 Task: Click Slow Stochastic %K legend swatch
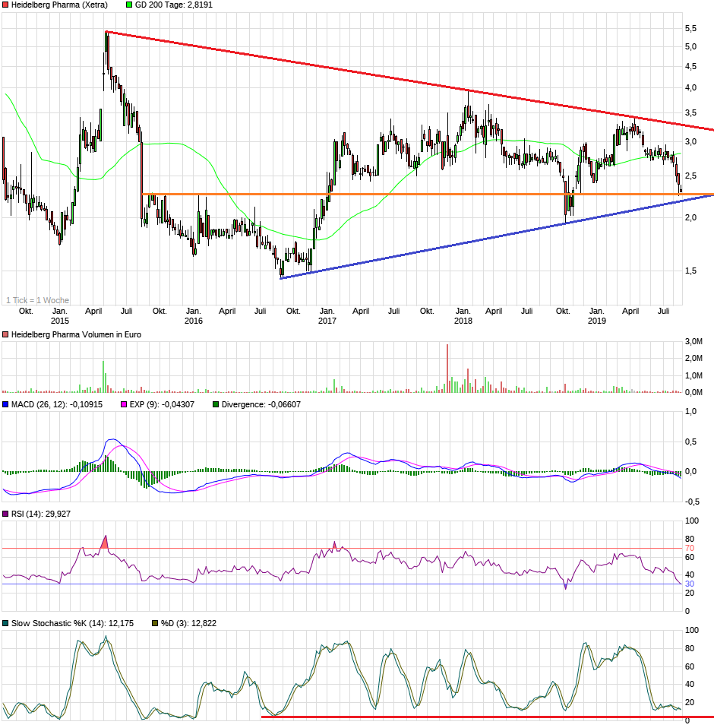(x=6, y=623)
